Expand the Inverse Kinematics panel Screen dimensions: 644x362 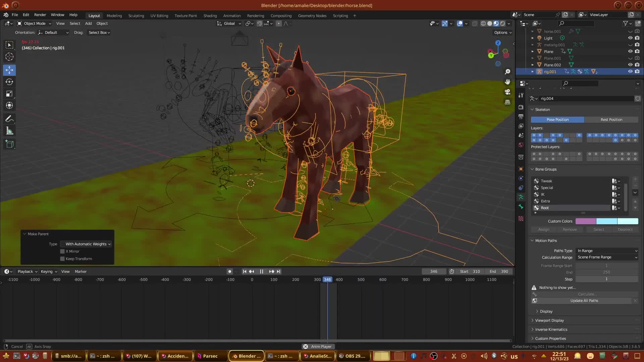pos(551,329)
